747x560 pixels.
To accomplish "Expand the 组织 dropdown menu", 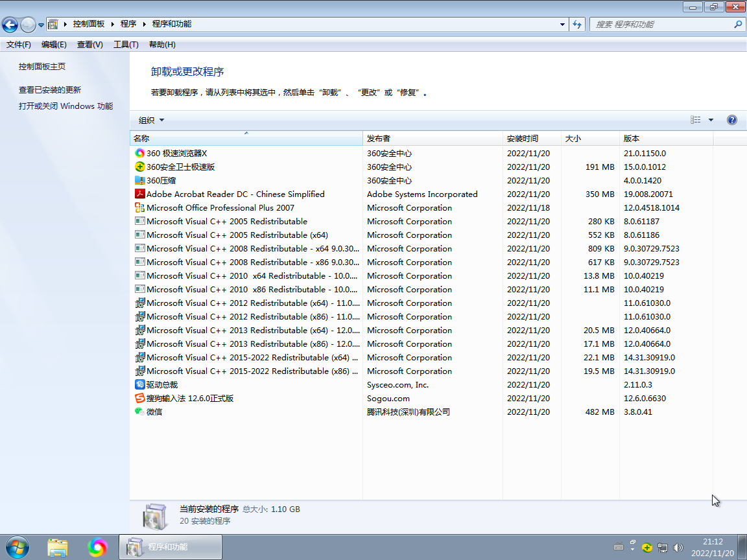I will click(x=151, y=120).
